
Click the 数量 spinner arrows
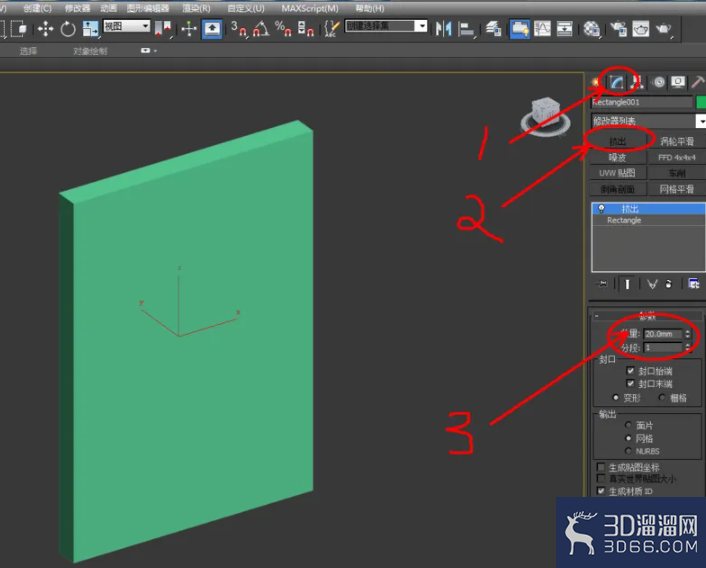tap(688, 334)
